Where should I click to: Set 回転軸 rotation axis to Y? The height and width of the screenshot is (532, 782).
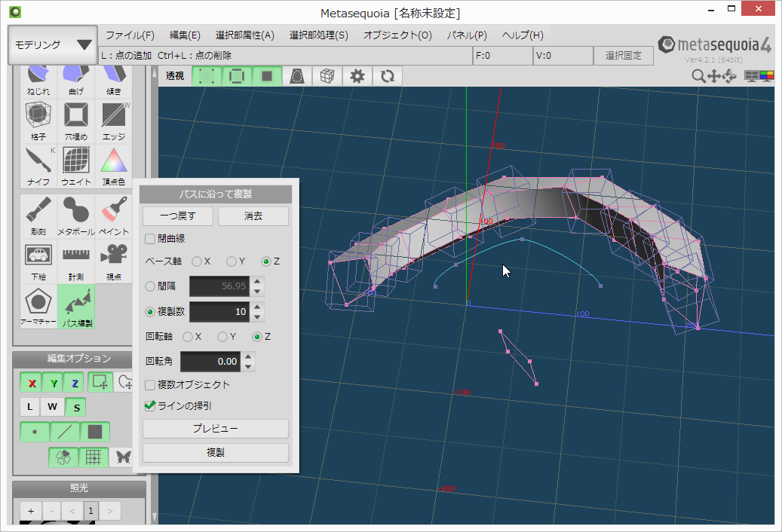[x=222, y=337]
